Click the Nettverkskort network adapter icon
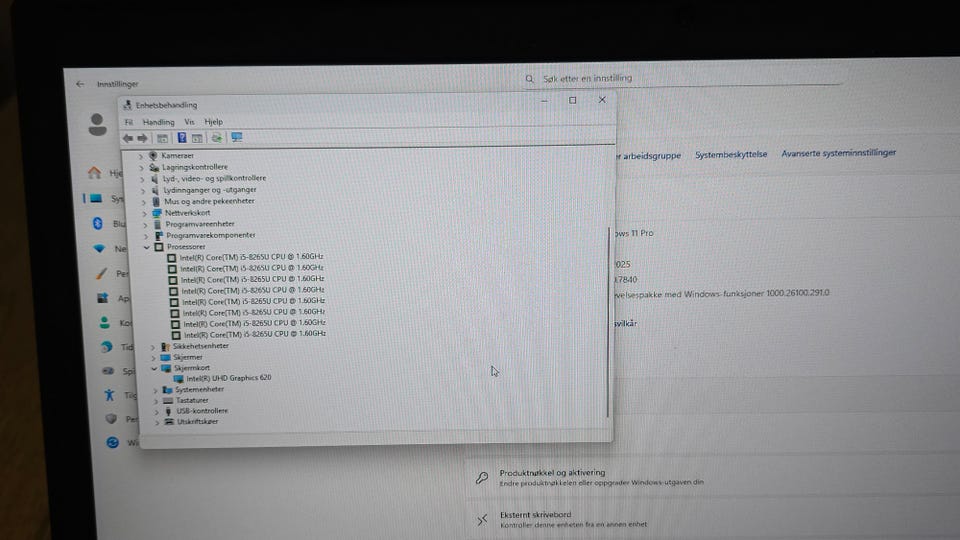The image size is (960, 540). (157, 213)
